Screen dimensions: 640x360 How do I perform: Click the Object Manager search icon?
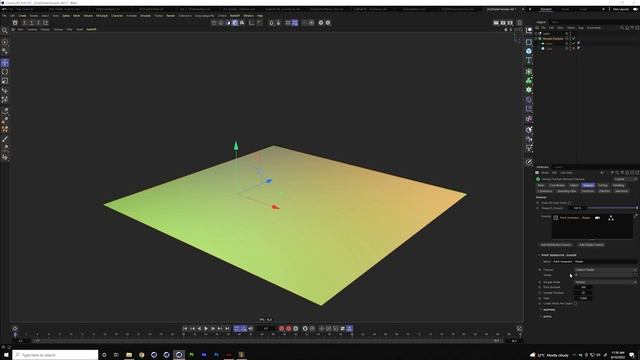click(x=622, y=28)
